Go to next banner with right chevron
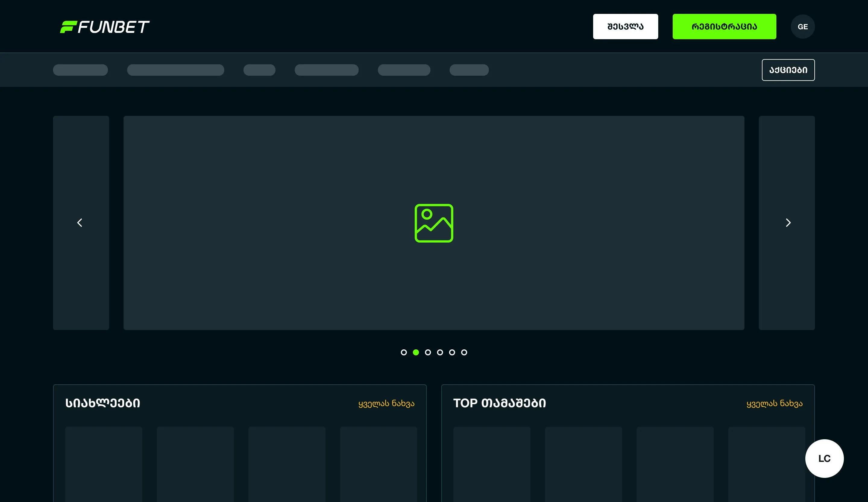Image resolution: width=868 pixels, height=502 pixels. (788, 223)
